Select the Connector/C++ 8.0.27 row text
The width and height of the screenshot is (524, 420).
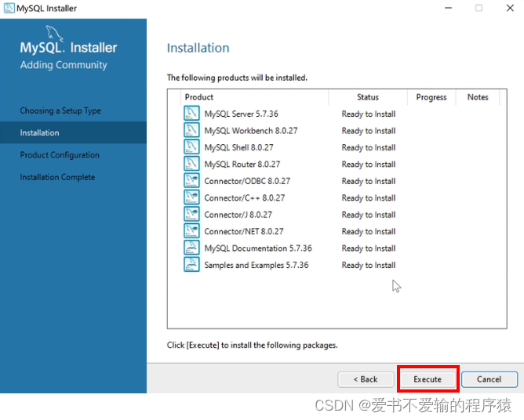pos(244,197)
